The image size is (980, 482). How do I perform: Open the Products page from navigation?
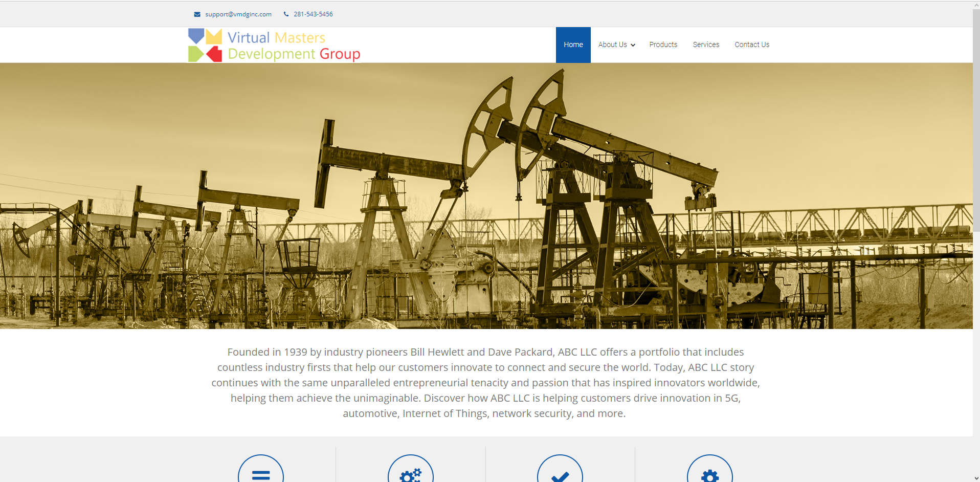(x=663, y=45)
